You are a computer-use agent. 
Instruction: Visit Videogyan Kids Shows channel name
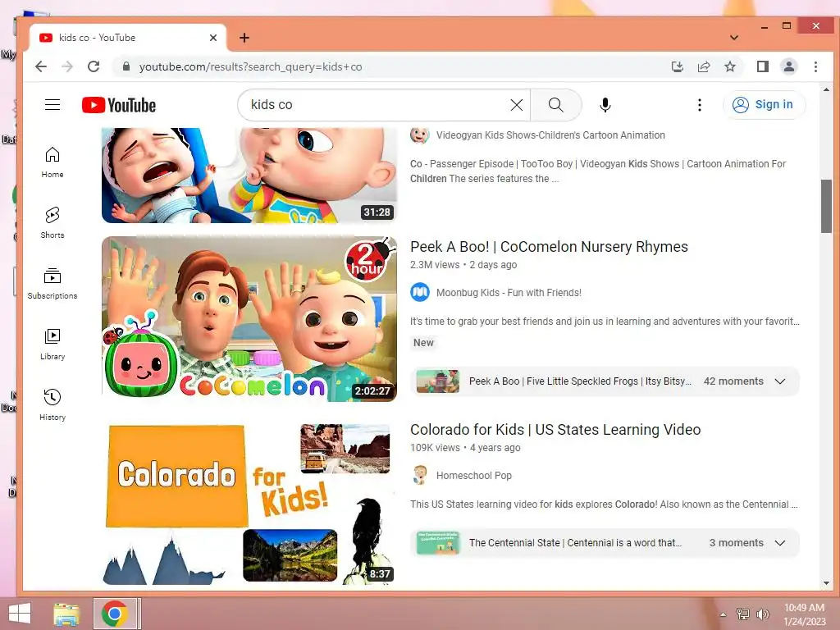point(550,135)
